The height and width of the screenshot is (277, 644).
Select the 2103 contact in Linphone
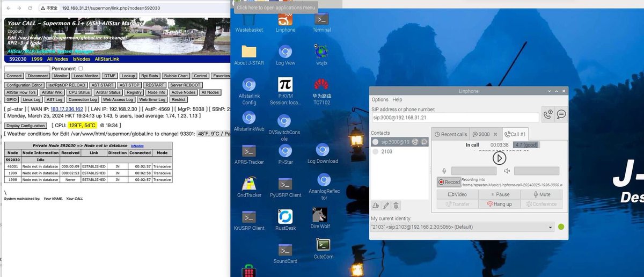pos(387,151)
